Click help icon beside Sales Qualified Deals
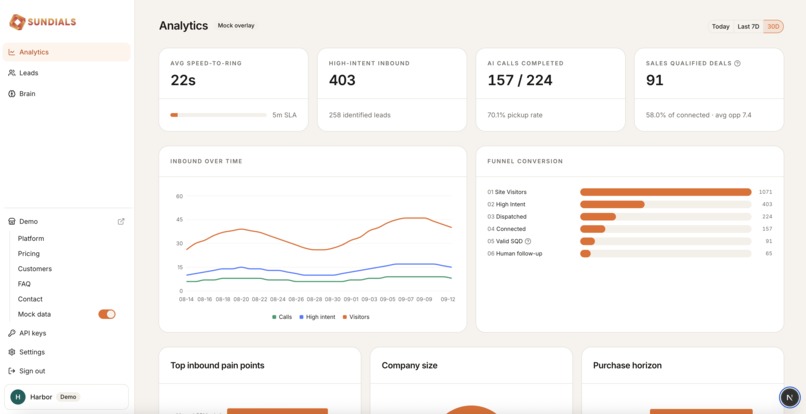The height and width of the screenshot is (414, 806). tap(738, 63)
